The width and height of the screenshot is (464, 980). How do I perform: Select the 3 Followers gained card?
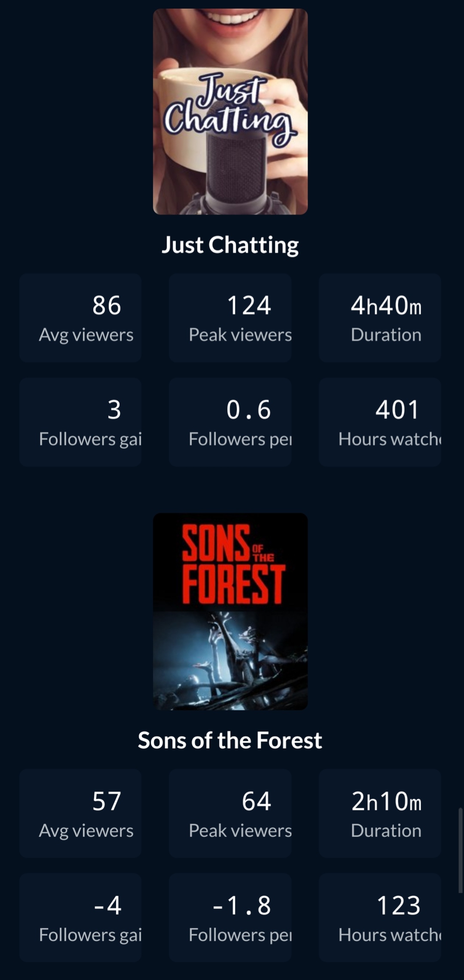coord(80,422)
